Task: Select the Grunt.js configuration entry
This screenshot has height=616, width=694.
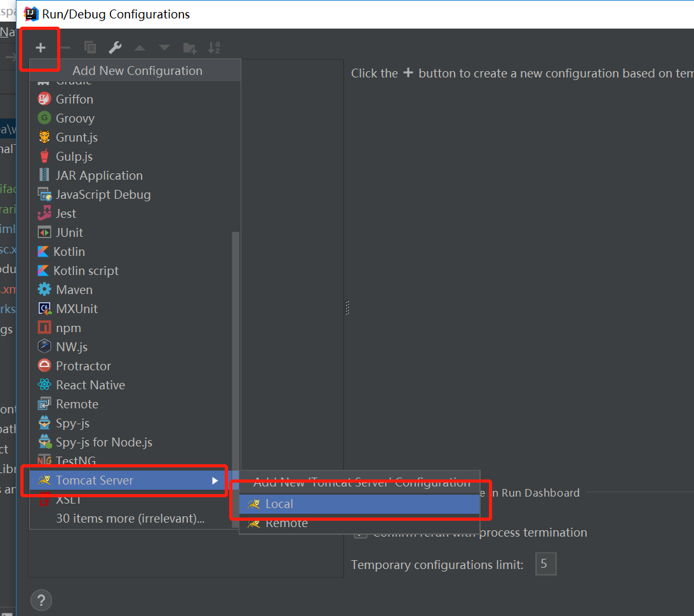Action: (x=135, y=137)
